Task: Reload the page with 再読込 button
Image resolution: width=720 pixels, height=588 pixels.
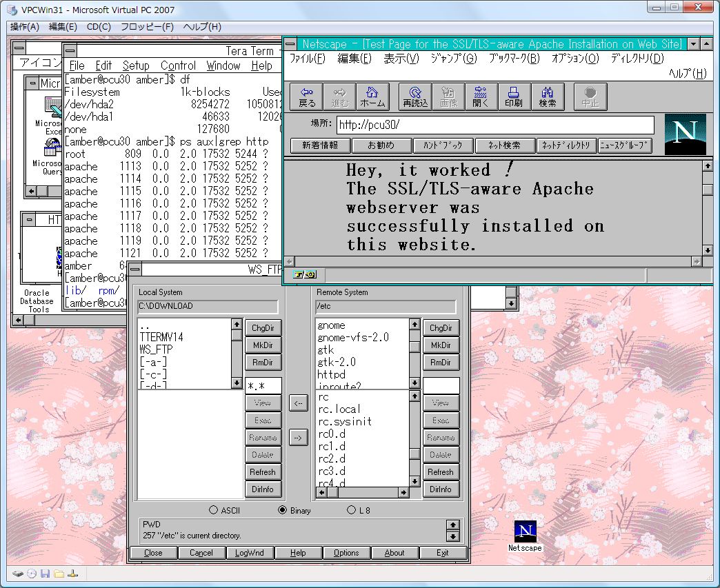Action: (x=416, y=97)
